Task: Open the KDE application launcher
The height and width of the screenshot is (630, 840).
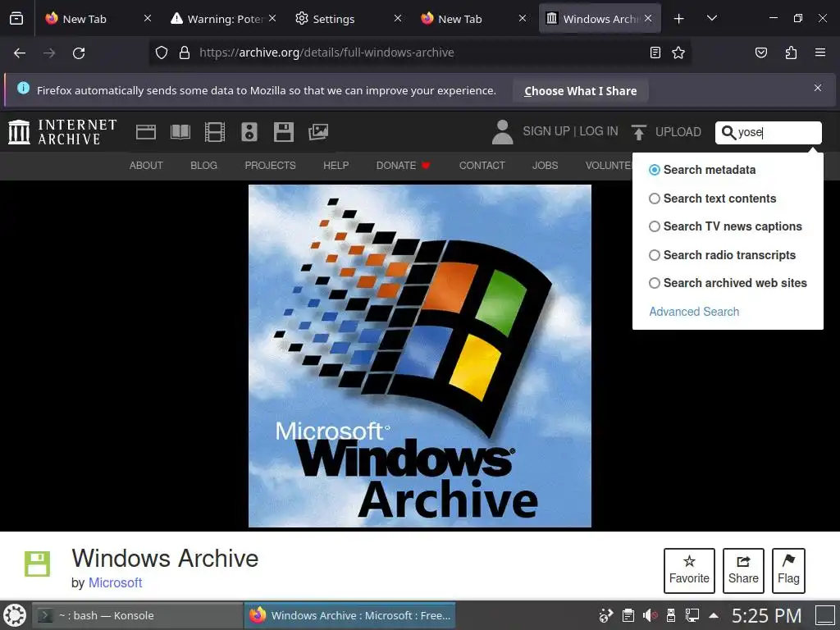Action: (x=15, y=615)
